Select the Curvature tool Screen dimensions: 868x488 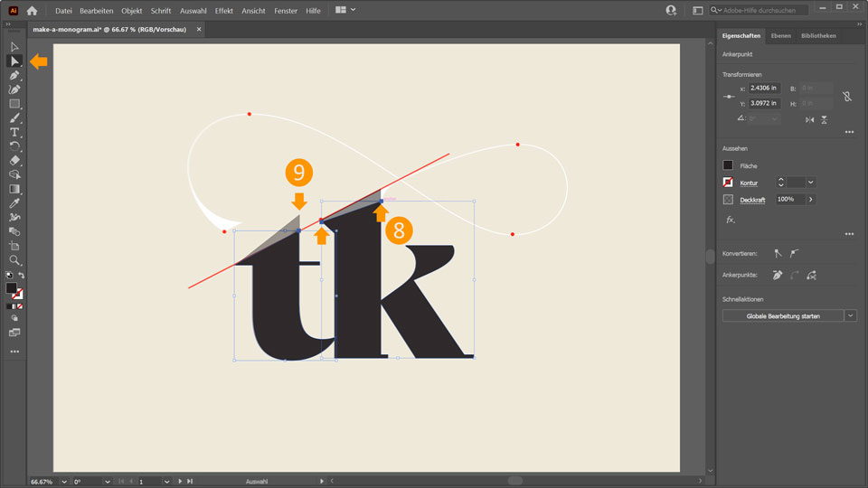pos(14,89)
